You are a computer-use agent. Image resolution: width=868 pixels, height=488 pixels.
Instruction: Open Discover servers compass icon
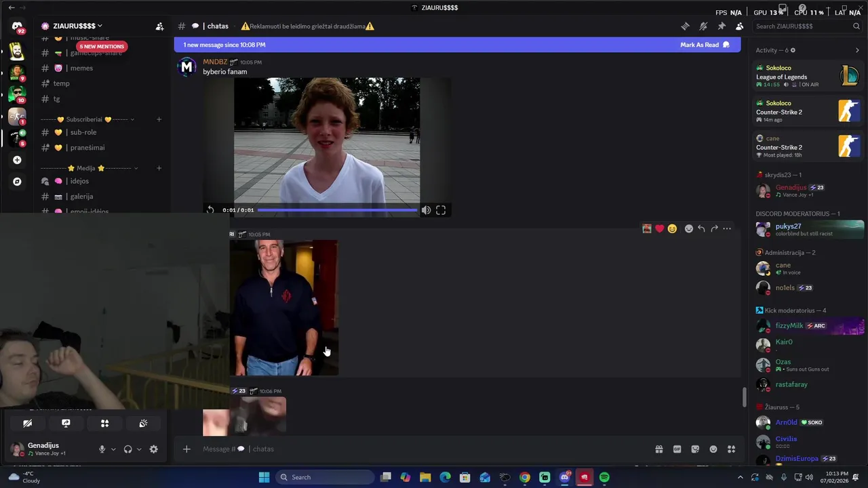[17, 182]
